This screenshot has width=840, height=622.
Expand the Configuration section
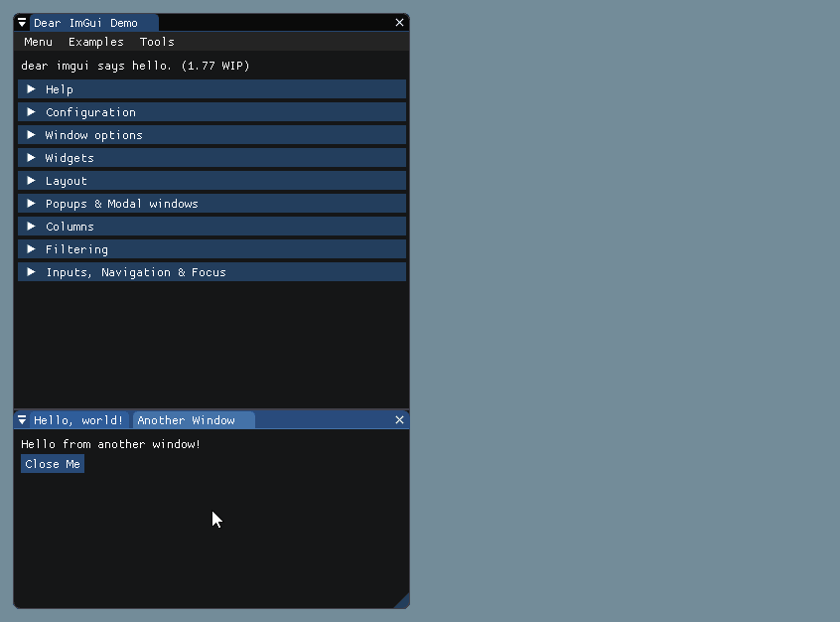tap(89, 111)
